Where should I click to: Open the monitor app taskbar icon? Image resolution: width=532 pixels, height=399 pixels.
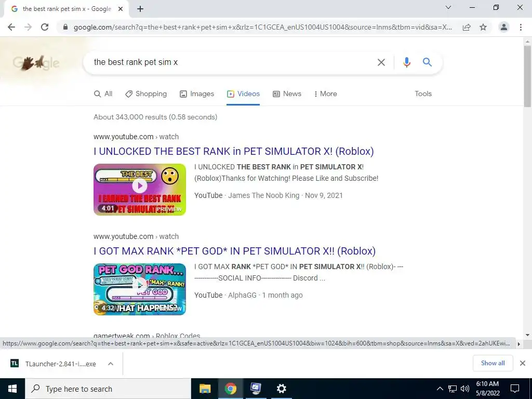click(x=256, y=389)
